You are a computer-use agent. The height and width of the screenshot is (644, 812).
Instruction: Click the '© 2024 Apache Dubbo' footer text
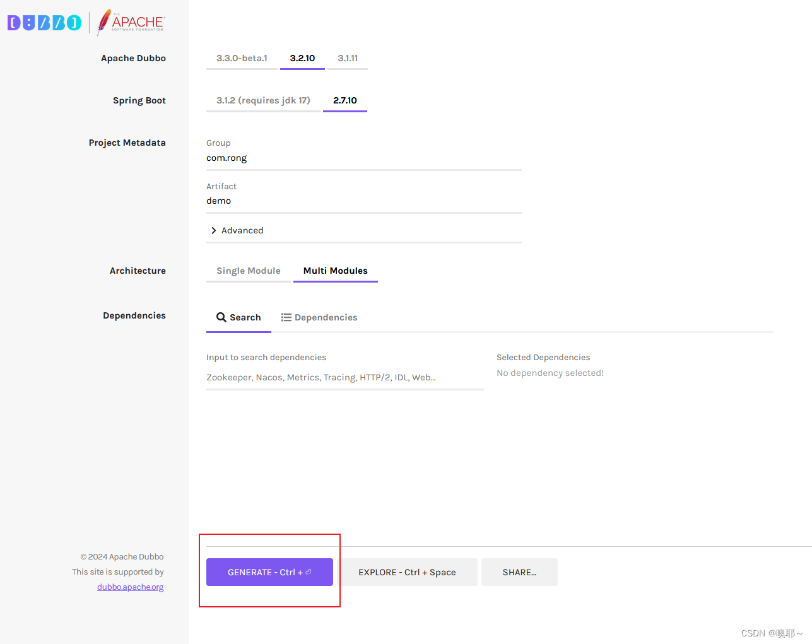point(122,556)
